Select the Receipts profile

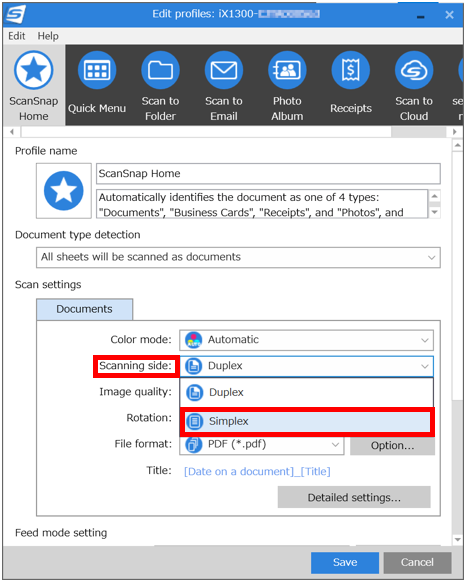click(351, 85)
